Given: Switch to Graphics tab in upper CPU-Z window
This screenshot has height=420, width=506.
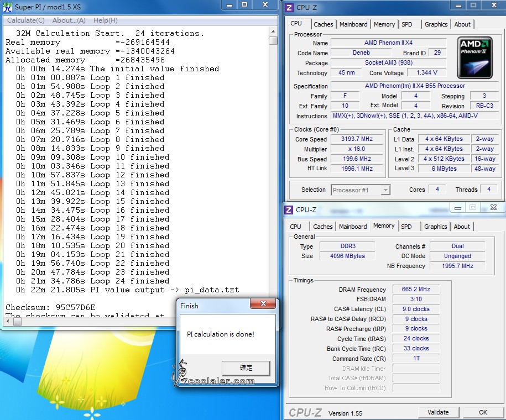Looking at the screenshot, I should click(x=436, y=24).
